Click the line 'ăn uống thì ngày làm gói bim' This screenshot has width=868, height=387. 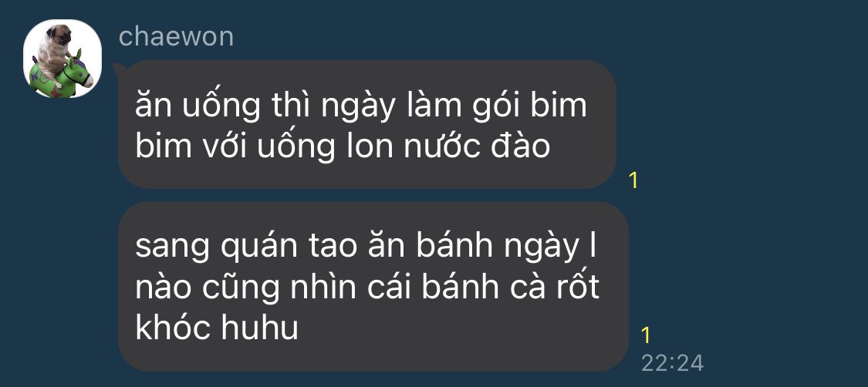pos(361,106)
